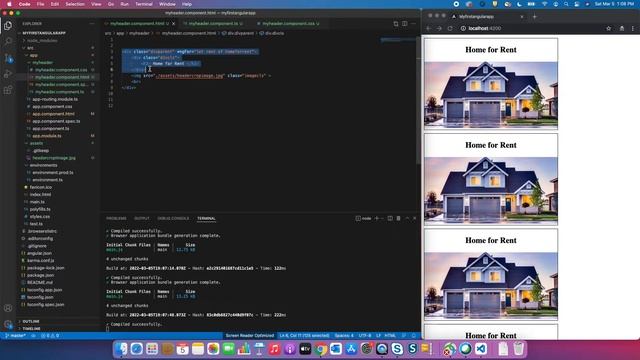The image size is (640, 360).
Task: Collapse the app folder
Action: pyautogui.click(x=33, y=55)
